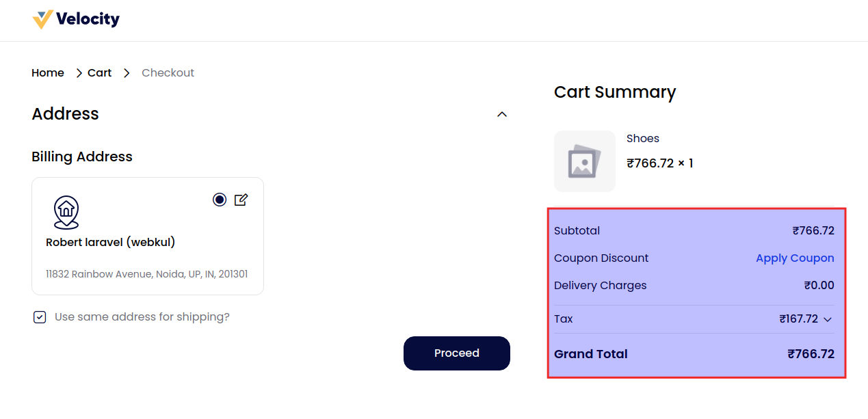Expand the Tax breakdown chevron
Viewport: 868px width, 419px height.
pyautogui.click(x=828, y=319)
